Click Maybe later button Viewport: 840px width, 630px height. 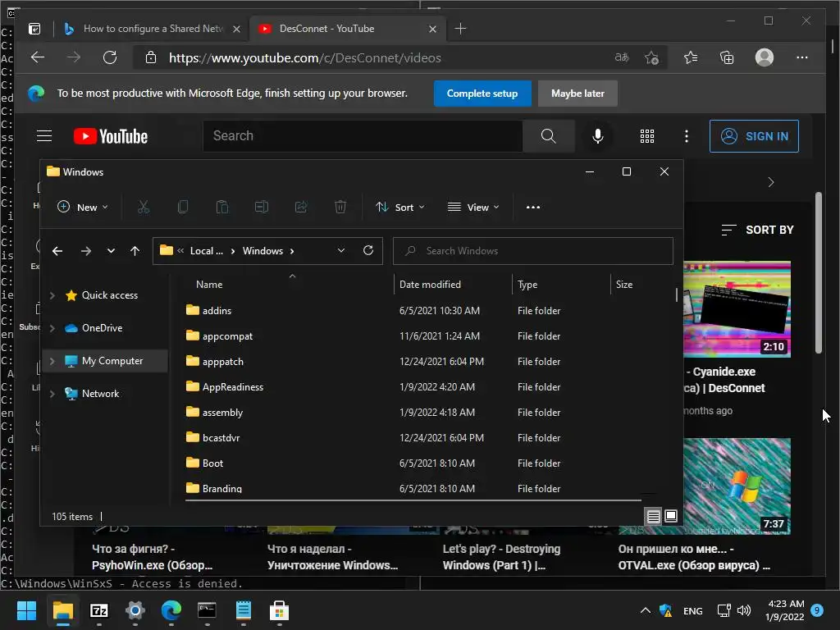(577, 94)
